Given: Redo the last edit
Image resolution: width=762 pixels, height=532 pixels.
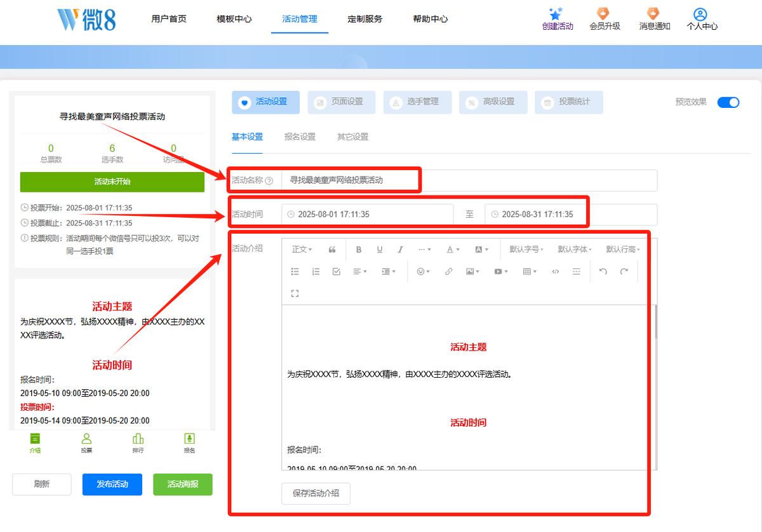Looking at the screenshot, I should 624,271.
